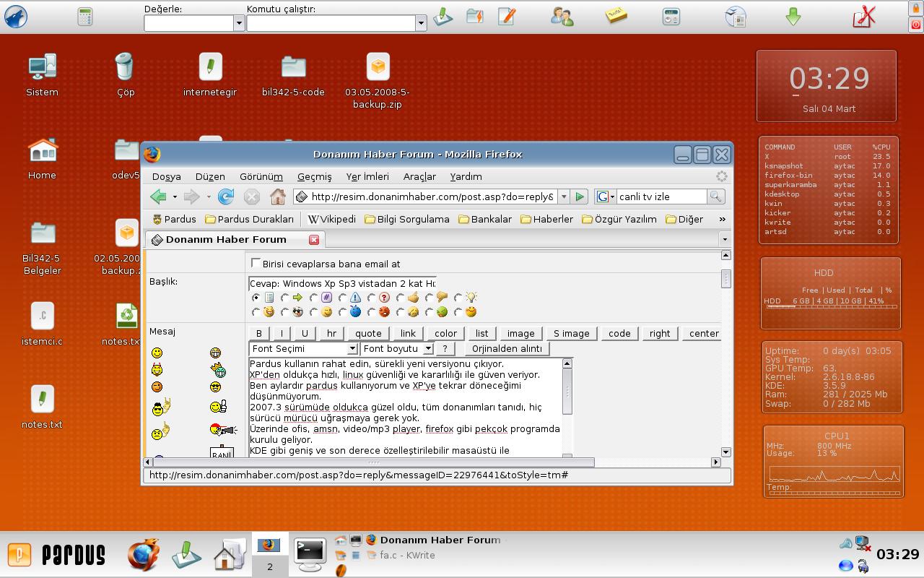Screen dimensions: 924x578
Task: Open the forward button history dropdown arrow
Action: (209, 197)
